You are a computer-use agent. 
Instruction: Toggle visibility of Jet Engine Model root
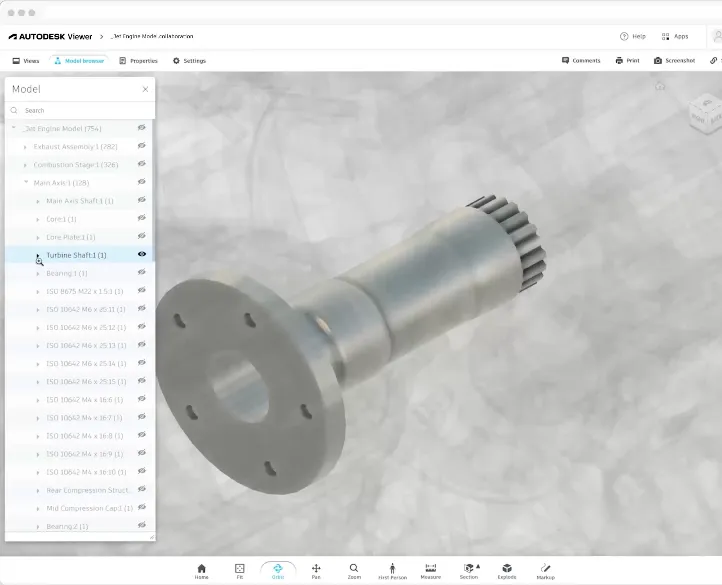142,128
